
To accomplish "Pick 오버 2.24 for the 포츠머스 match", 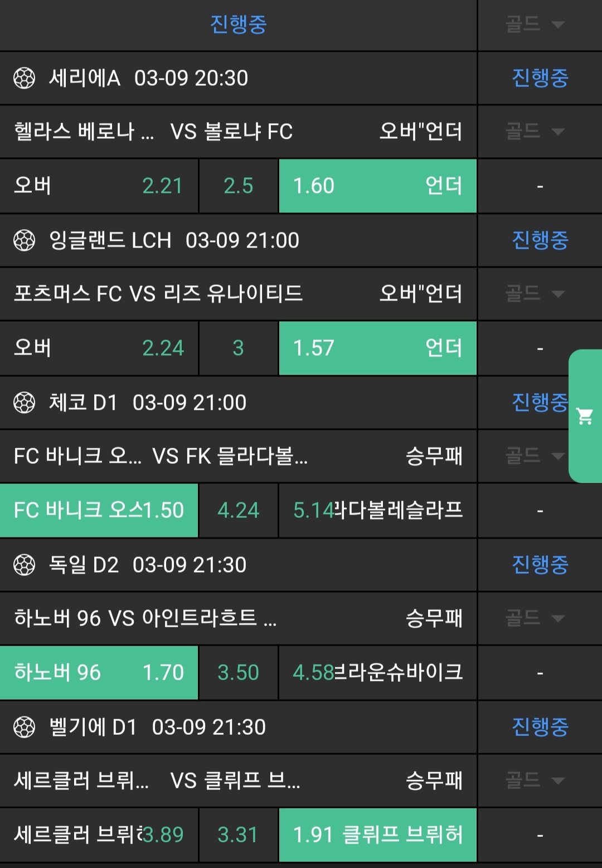I will click(x=99, y=348).
